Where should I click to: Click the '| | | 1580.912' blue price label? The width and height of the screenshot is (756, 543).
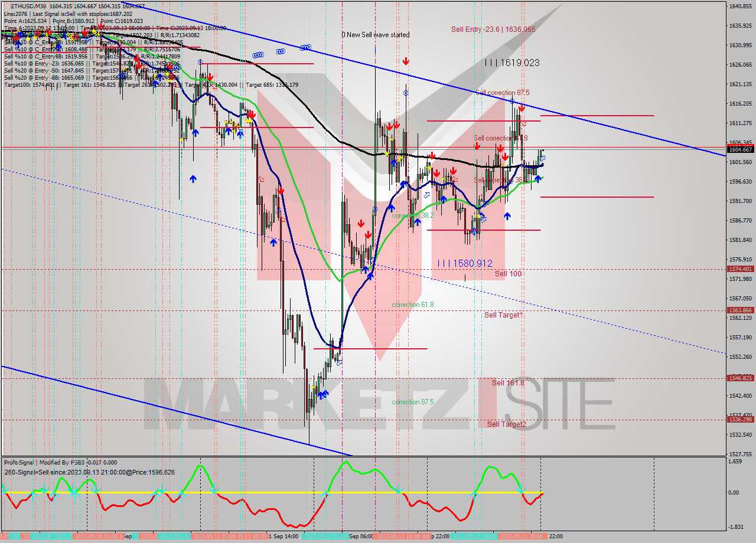[x=464, y=263]
